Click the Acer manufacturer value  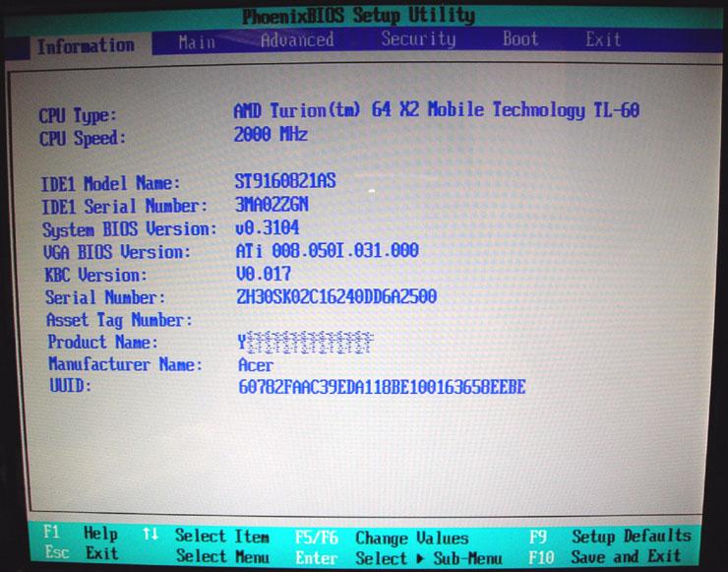pyautogui.click(x=256, y=364)
